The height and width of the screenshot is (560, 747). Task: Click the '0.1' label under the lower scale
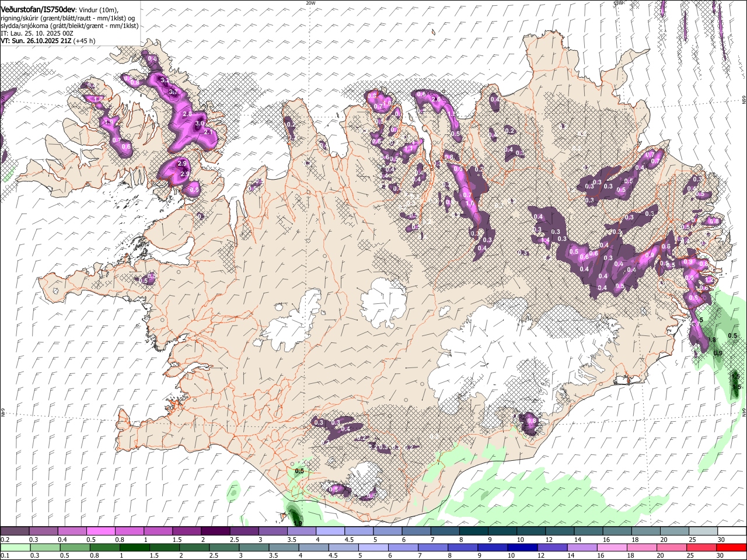pos(5,555)
